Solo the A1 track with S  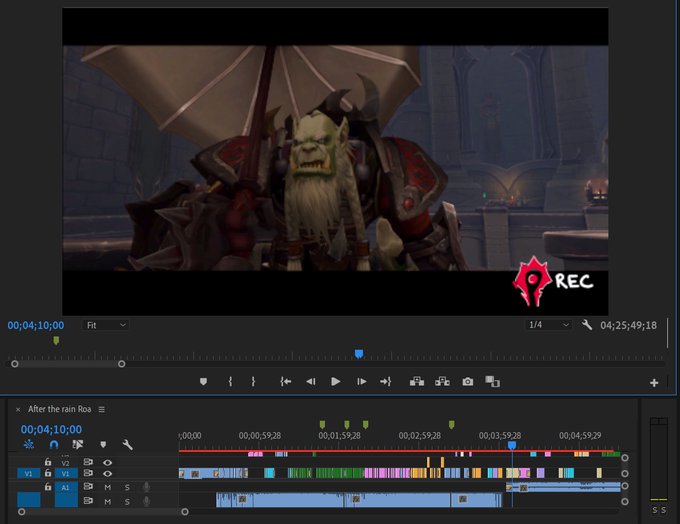127,488
